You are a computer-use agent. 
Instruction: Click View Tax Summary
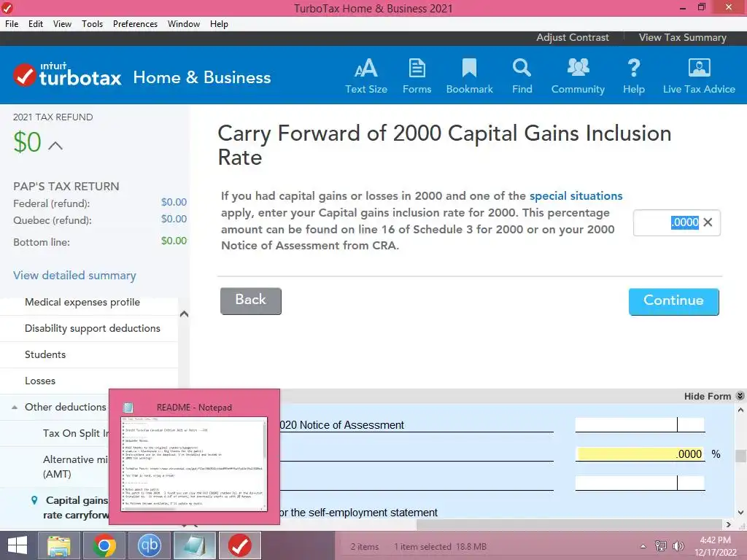tap(682, 37)
